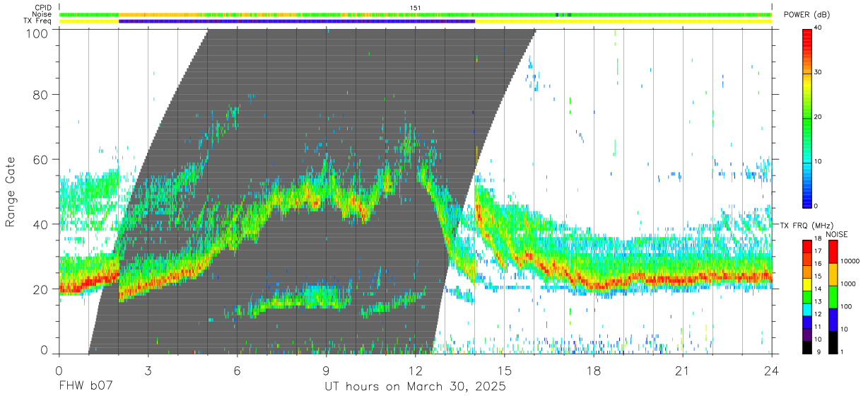The width and height of the screenshot is (868, 401).
Task: Click the FHW b07 radar beam label
Action: click(x=86, y=387)
